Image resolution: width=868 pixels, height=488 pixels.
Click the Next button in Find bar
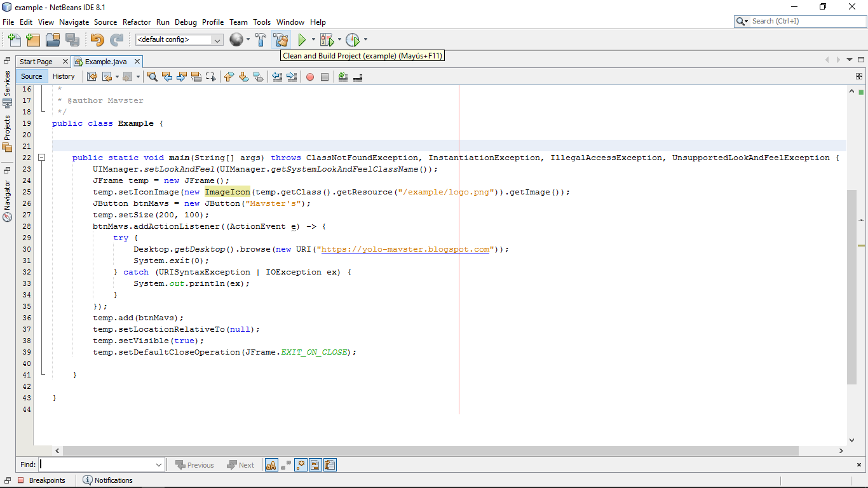click(x=241, y=464)
